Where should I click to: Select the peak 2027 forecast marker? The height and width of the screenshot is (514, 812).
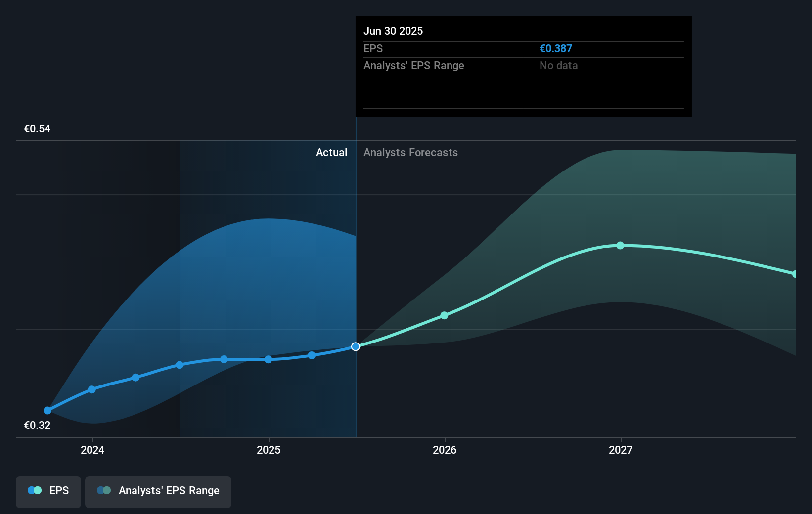click(620, 245)
